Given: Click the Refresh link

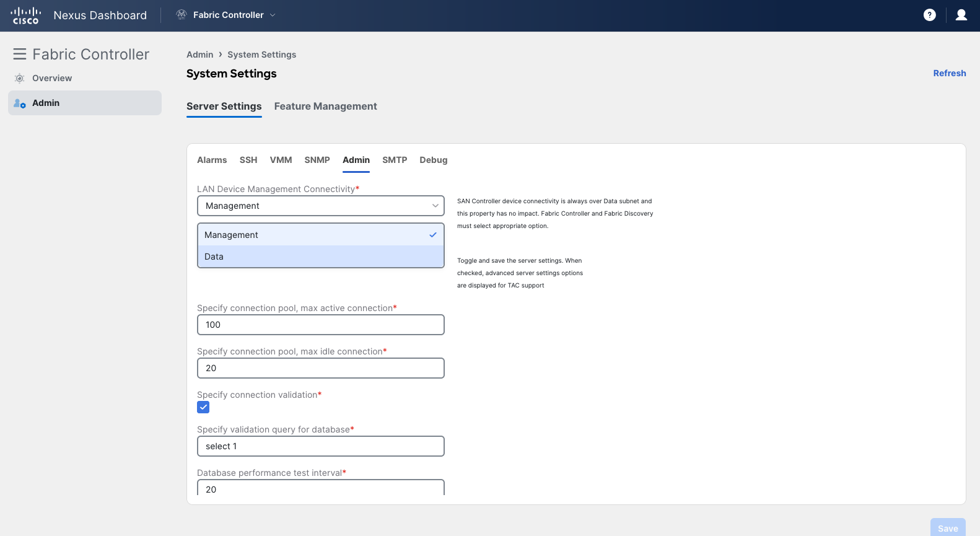Looking at the screenshot, I should [x=950, y=73].
